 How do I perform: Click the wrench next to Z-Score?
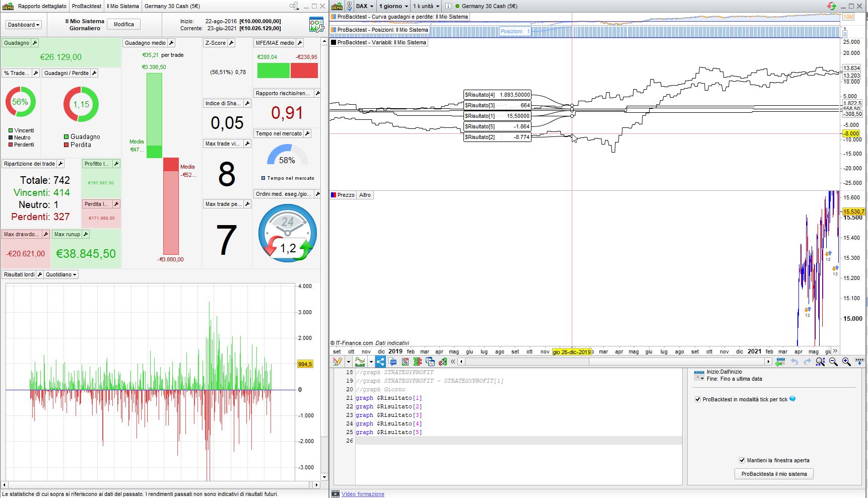(231, 43)
